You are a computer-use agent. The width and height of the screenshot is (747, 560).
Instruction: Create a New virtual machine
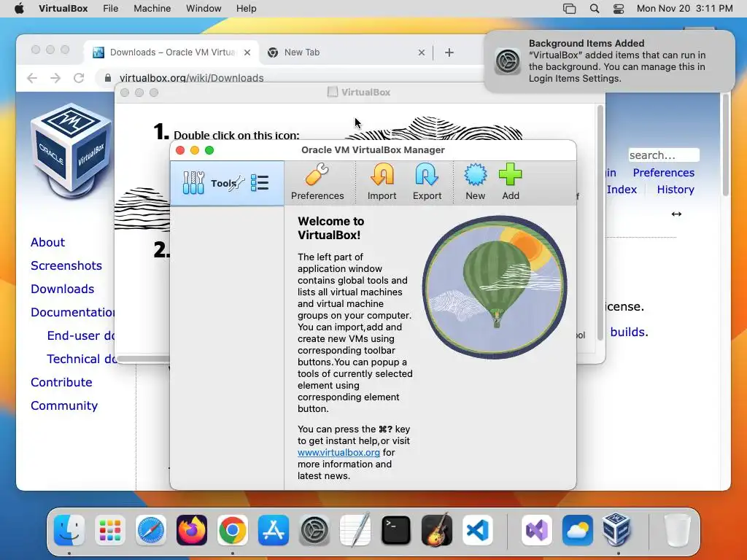pos(475,182)
